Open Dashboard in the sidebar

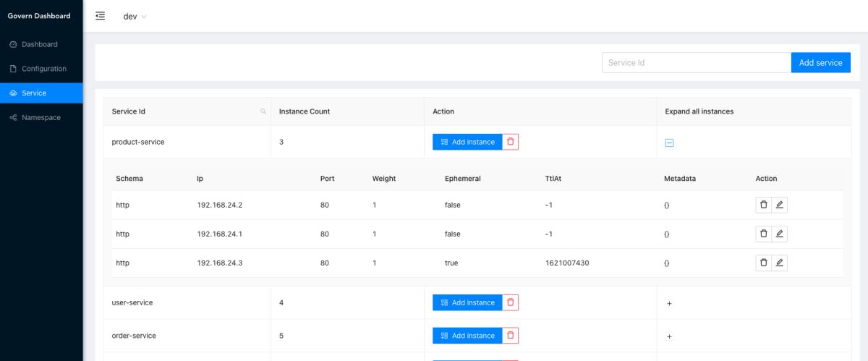[x=40, y=44]
